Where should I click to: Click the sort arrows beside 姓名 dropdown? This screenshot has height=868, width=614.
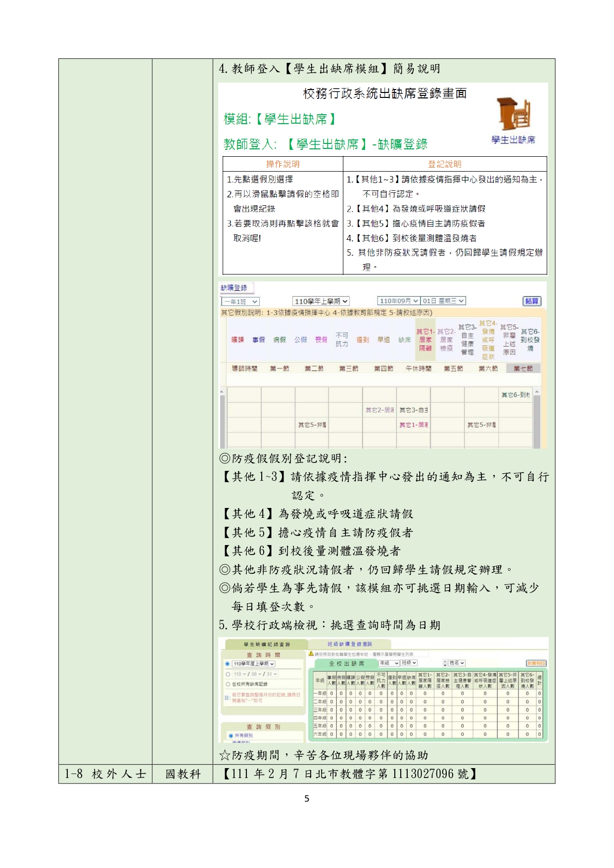[445, 663]
